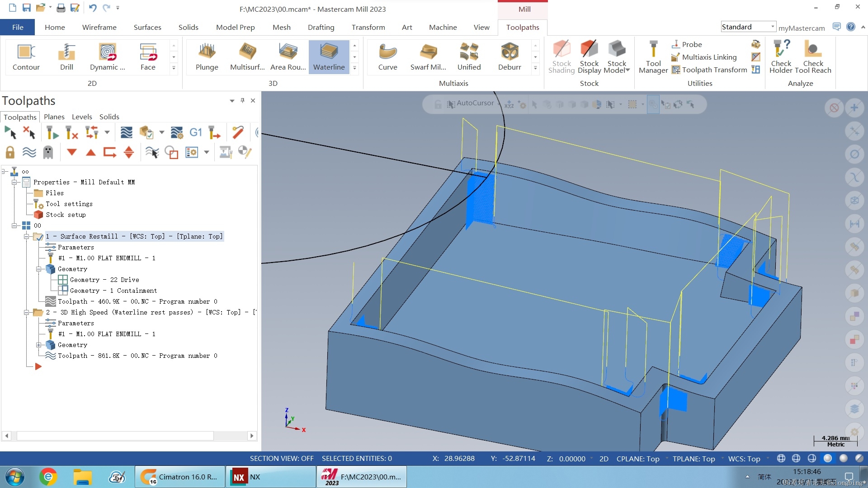The width and height of the screenshot is (868, 488).
Task: Toggle Stock Shading in ribbon
Action: tap(561, 57)
